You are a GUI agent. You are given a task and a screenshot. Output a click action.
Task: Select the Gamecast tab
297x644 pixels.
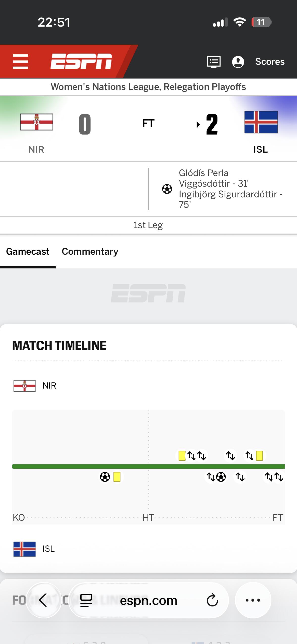28,251
